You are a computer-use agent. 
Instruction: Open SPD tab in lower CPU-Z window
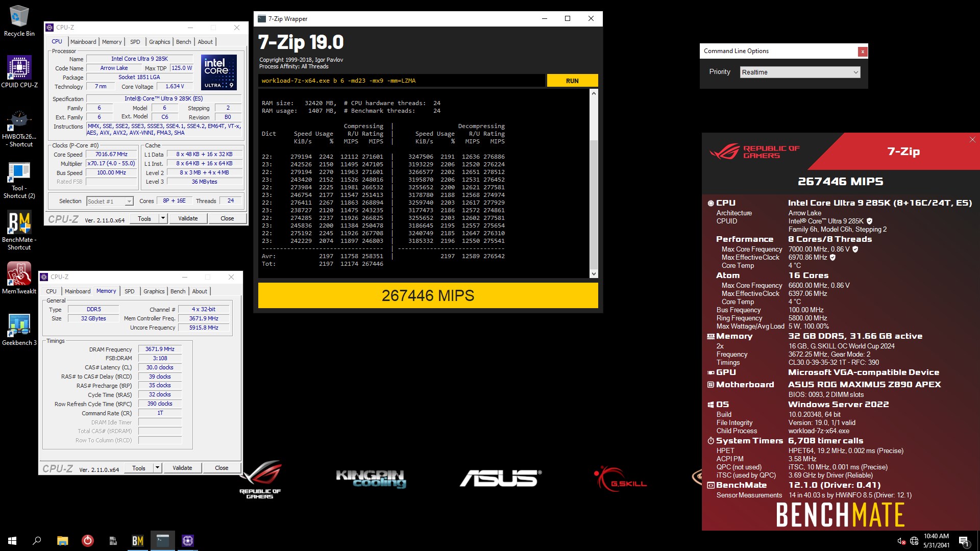[130, 291]
